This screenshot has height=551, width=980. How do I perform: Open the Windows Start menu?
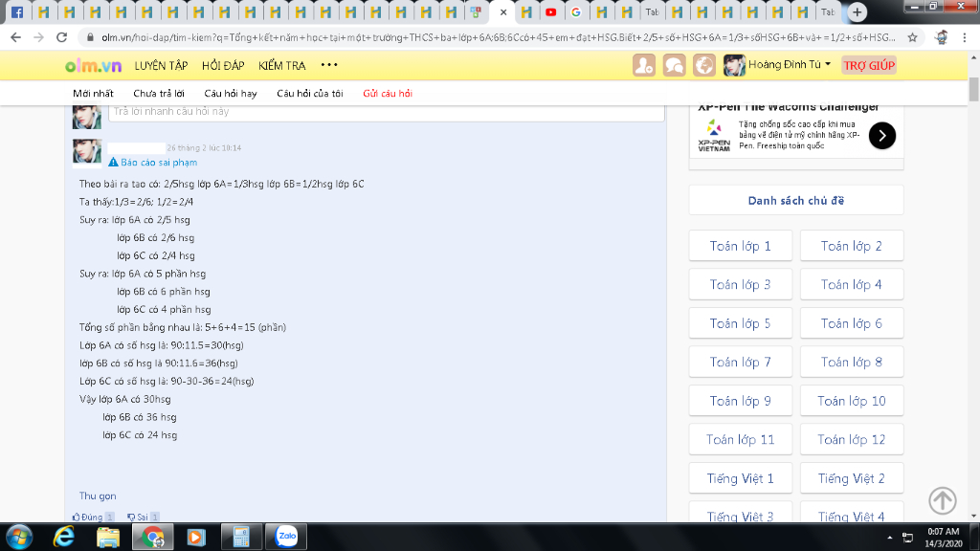pyautogui.click(x=19, y=537)
